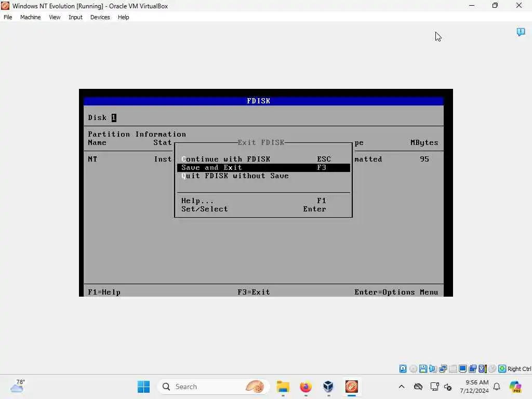Click the grayed mouse integration icon
The height and width of the screenshot is (399, 532).
[x=493, y=369]
